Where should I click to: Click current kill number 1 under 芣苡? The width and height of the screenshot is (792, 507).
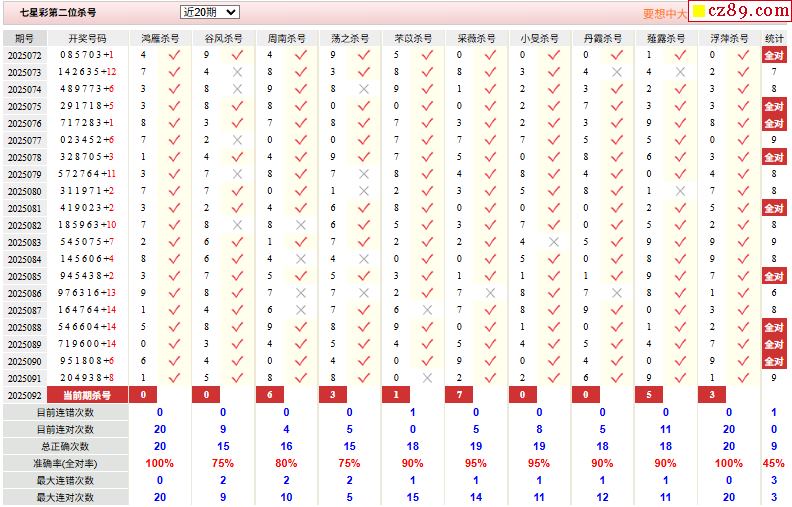pos(396,395)
